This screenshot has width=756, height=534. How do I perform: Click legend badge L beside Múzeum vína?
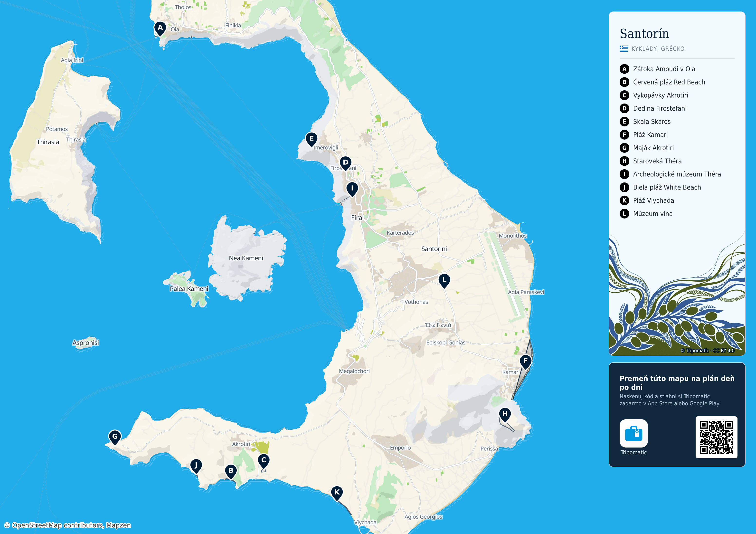click(624, 214)
